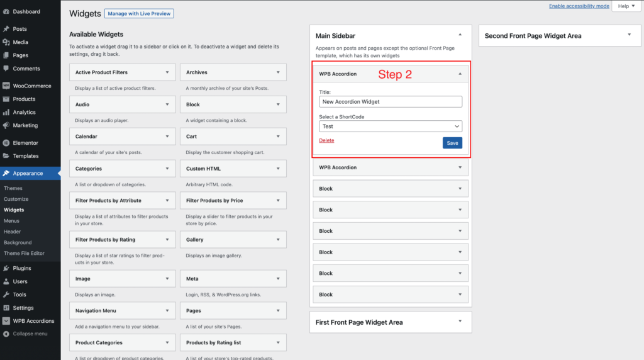Click the 'Available Widgets' heading text
The image size is (644, 360).
pos(96,34)
